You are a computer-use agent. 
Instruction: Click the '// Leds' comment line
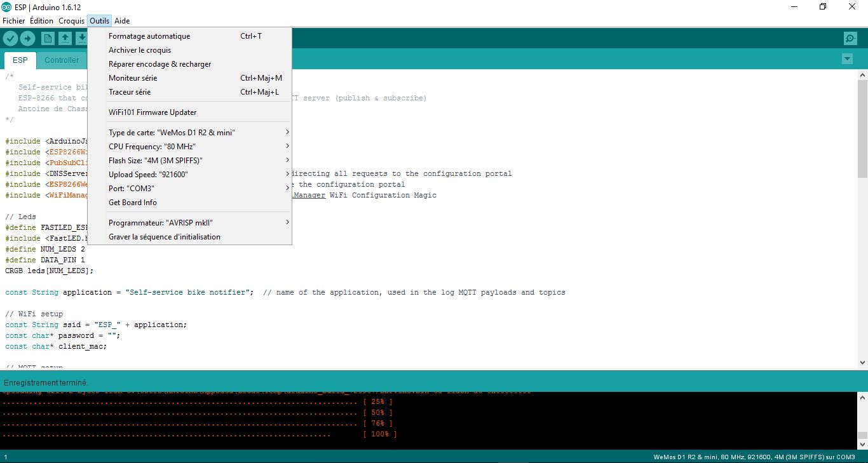tap(21, 217)
